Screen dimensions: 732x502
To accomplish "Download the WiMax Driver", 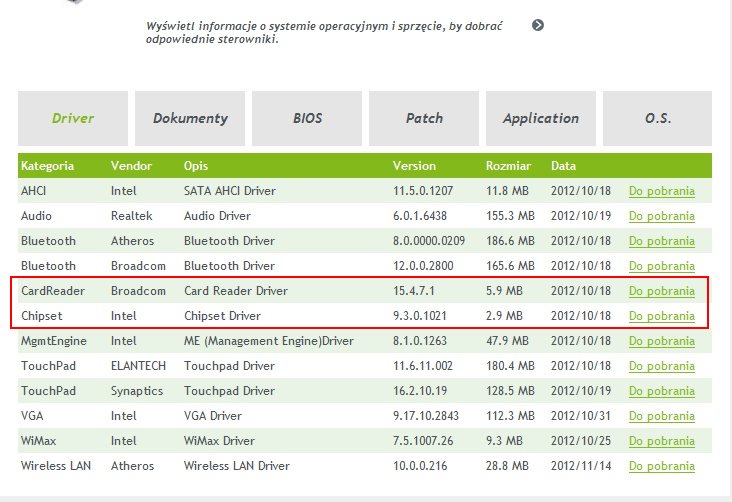I will pyautogui.click(x=662, y=441).
